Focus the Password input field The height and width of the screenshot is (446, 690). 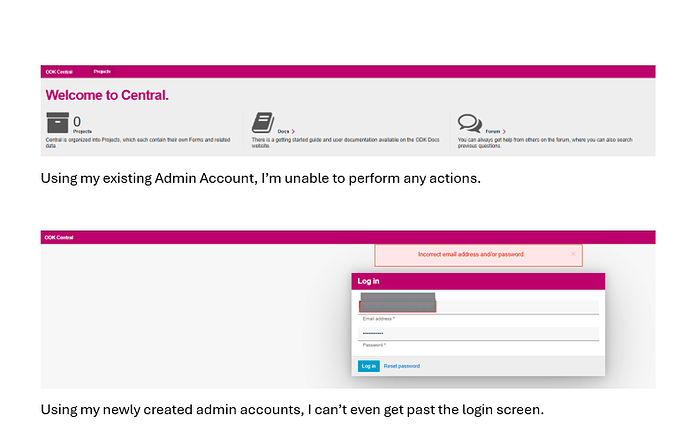point(478,333)
